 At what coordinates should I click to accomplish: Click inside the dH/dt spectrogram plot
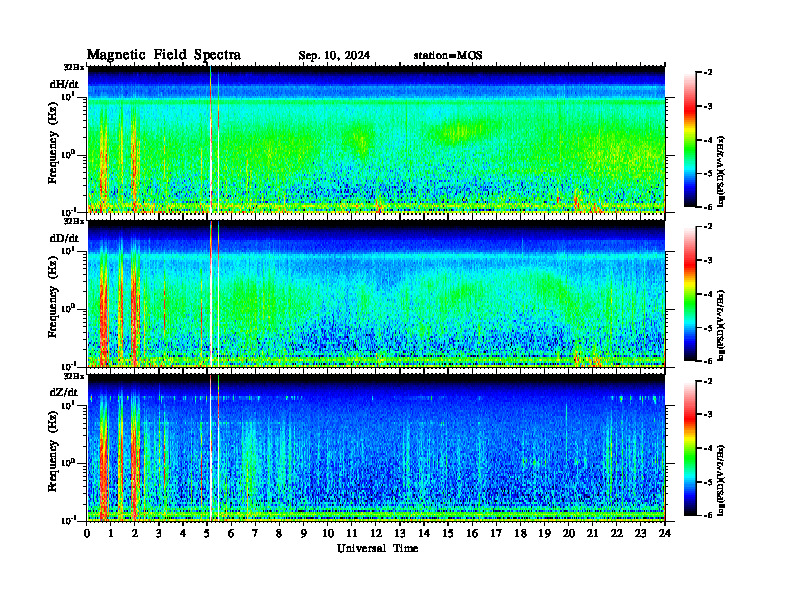click(x=376, y=139)
